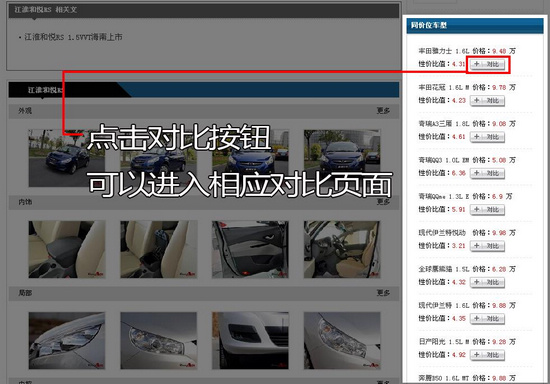550x384 pixels.
Task: Click the 同价位车型 panel header
Action: click(x=475, y=26)
